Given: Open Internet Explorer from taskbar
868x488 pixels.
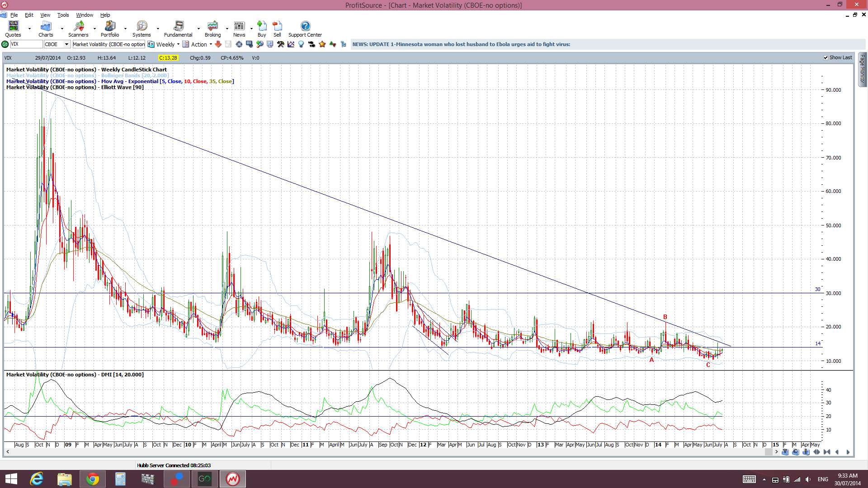Looking at the screenshot, I should tap(37, 479).
